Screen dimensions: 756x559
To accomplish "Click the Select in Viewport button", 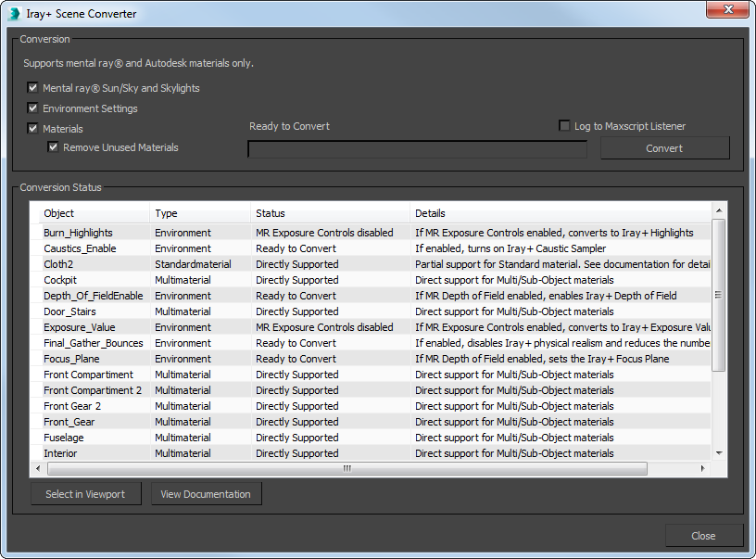I will [85, 494].
